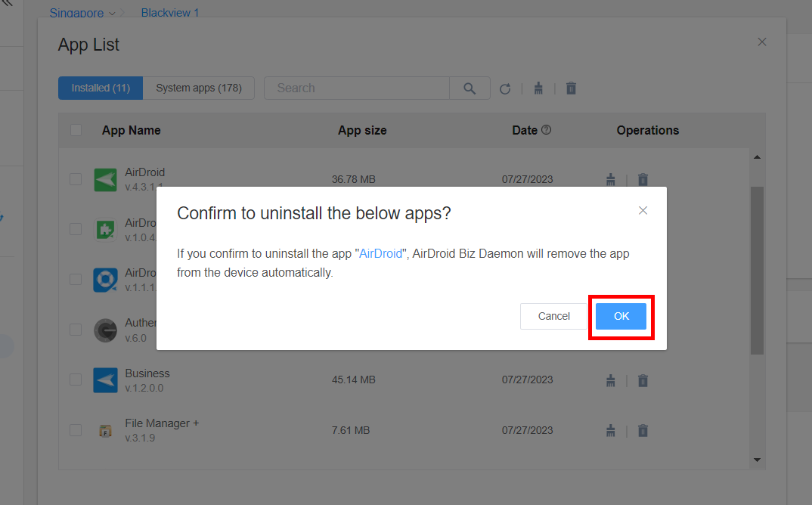812x505 pixels.
Task: Collapse the sidebar with double-chevron icon
Action: [x=7, y=2]
